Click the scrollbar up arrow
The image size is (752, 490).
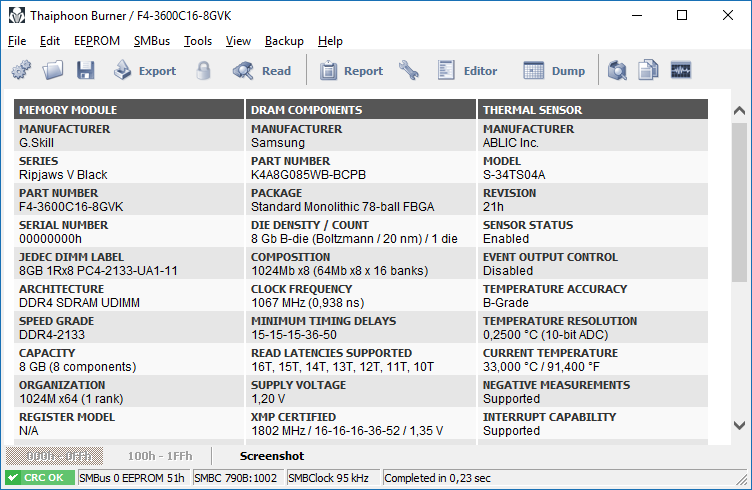tap(739, 111)
